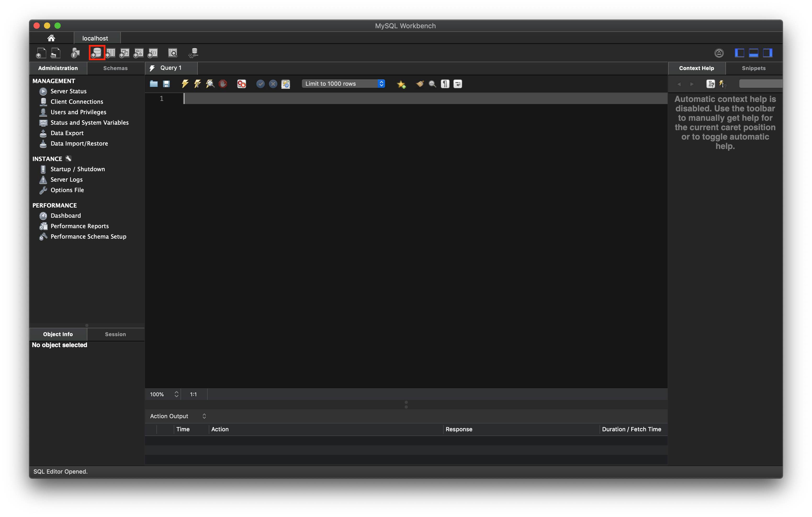Screen dimensions: 812x517
Task: Toggle the right sidebar panel
Action: (768, 53)
